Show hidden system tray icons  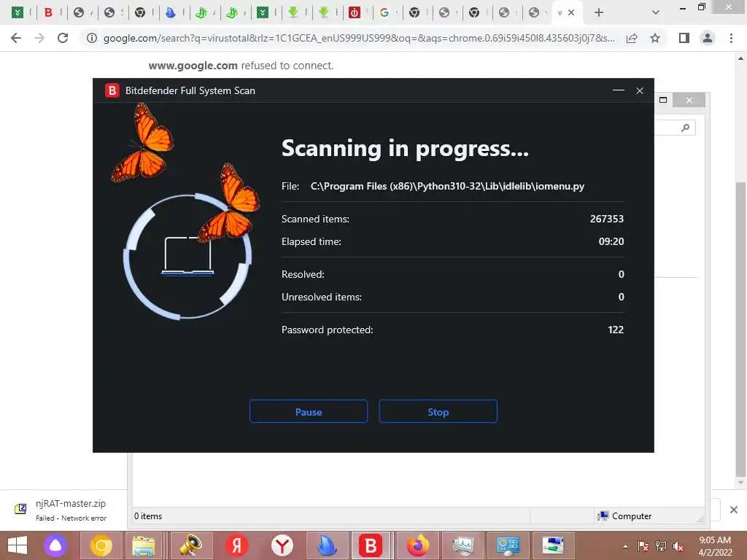tap(625, 546)
